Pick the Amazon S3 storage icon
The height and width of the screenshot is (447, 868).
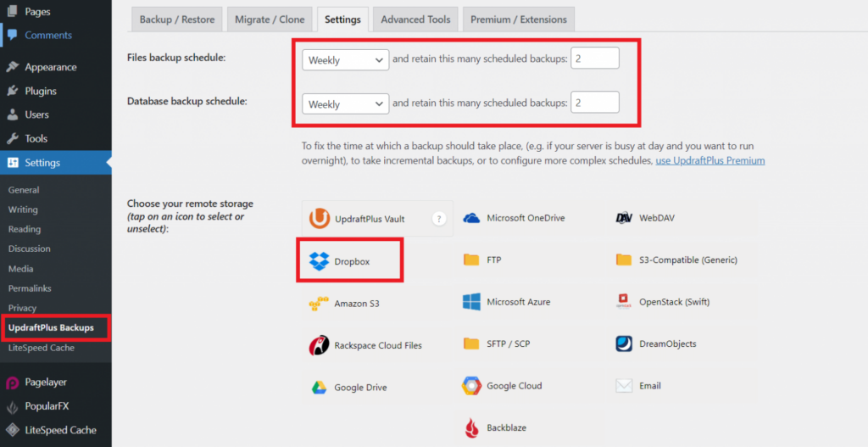[319, 304]
